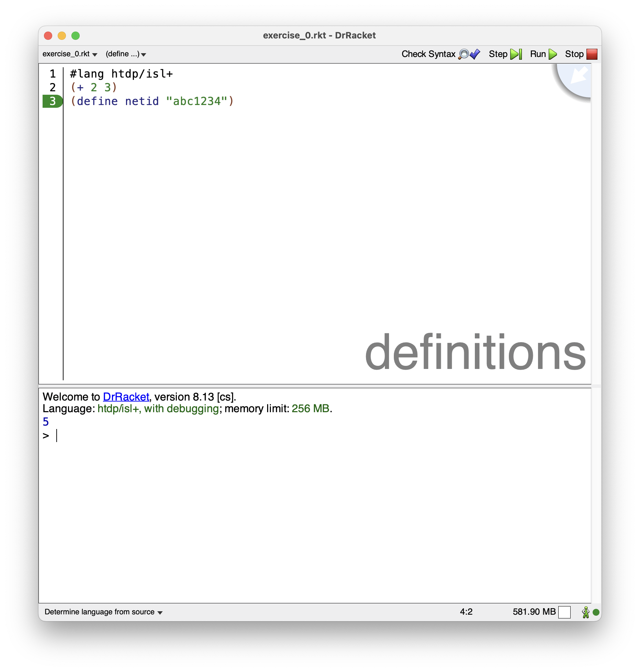Screen dimensions: 640x672
Task: Click the 4:2 cursor position indicator
Action: pos(466,612)
